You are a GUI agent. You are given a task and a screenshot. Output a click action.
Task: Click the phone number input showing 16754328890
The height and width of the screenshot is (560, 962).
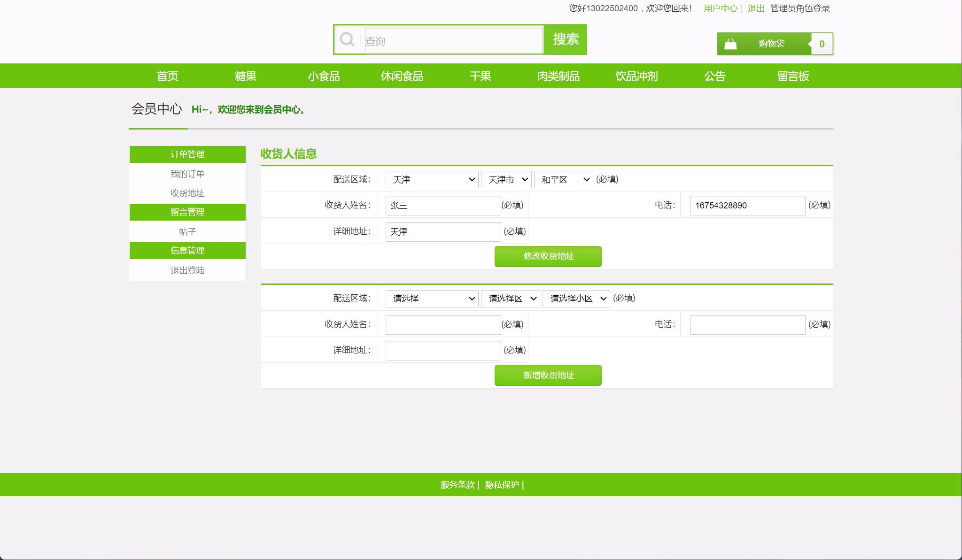click(747, 205)
